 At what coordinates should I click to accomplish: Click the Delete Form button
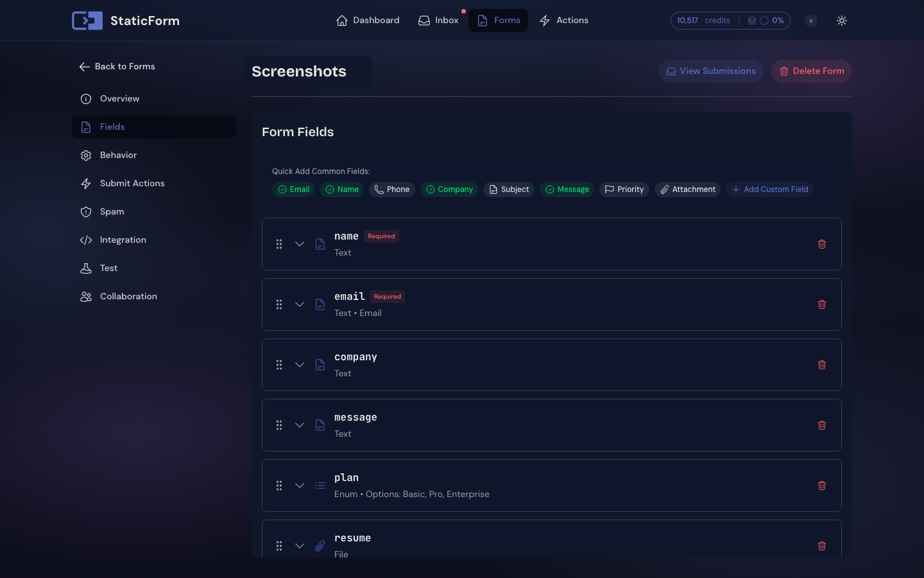point(812,71)
